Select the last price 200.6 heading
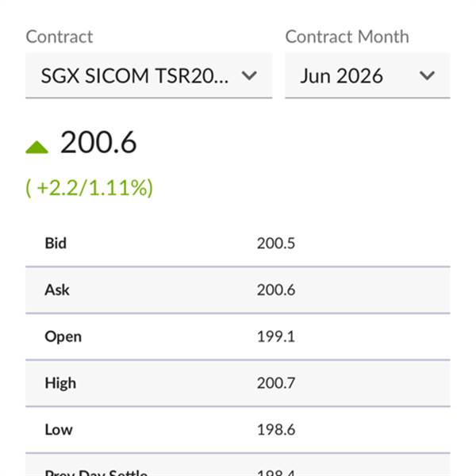The image size is (476, 476). (x=98, y=143)
